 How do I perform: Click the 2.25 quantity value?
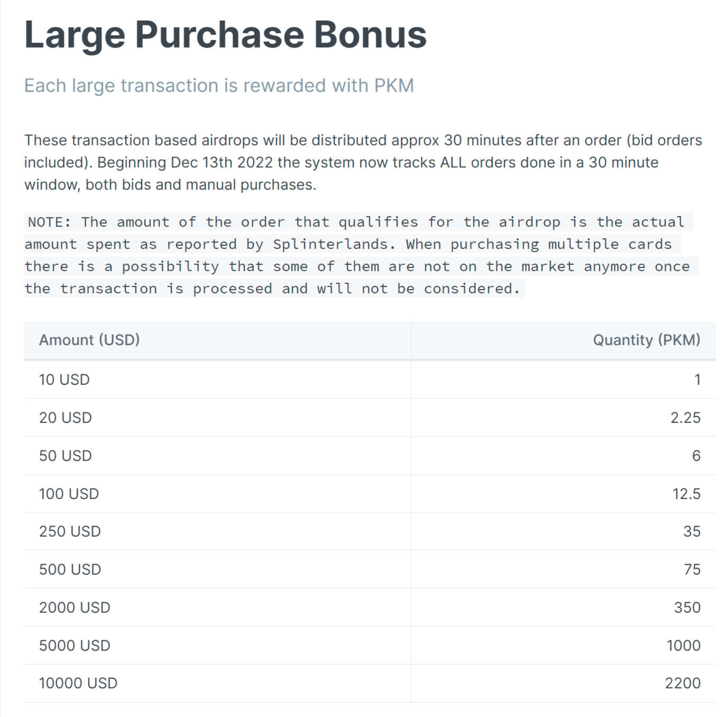pos(685,418)
